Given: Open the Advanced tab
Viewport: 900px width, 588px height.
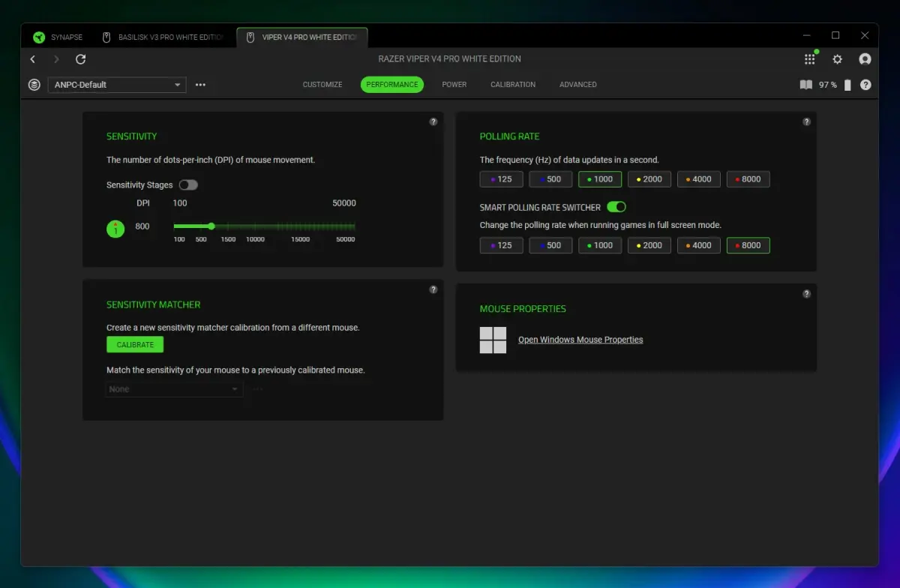Looking at the screenshot, I should (x=578, y=85).
